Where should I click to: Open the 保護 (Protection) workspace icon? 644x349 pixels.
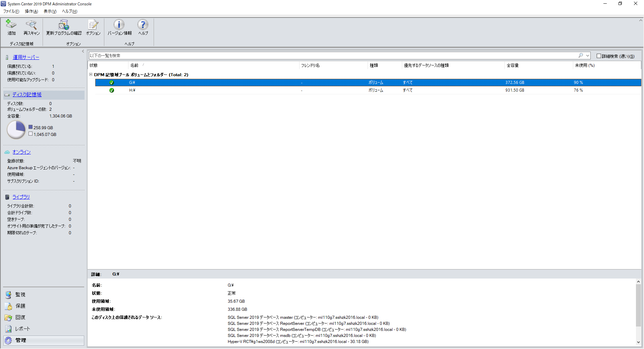[x=8, y=306]
